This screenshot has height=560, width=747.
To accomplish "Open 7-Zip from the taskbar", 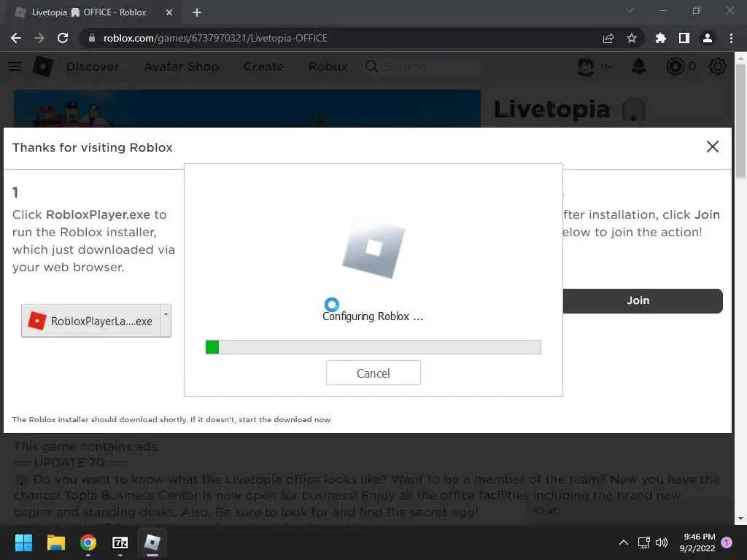I will click(x=120, y=542).
